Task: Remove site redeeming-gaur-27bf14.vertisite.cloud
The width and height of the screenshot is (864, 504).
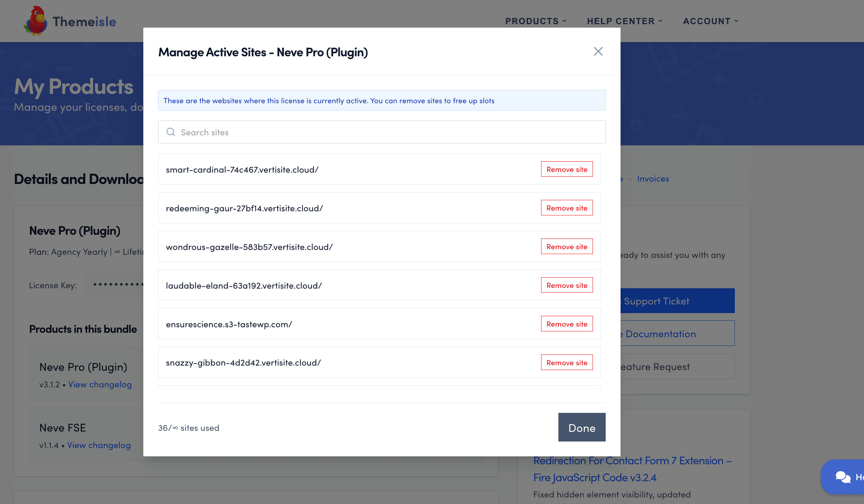Action: 566,208
